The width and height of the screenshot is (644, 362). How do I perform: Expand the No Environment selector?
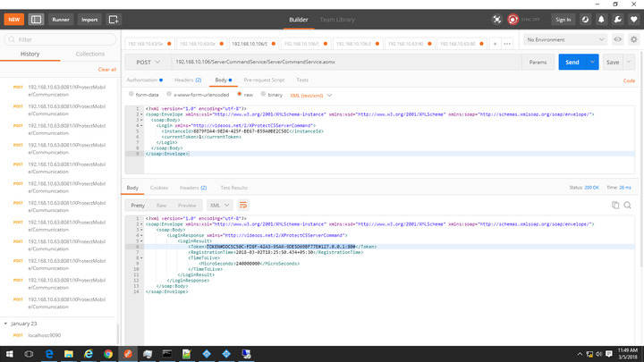click(x=564, y=39)
